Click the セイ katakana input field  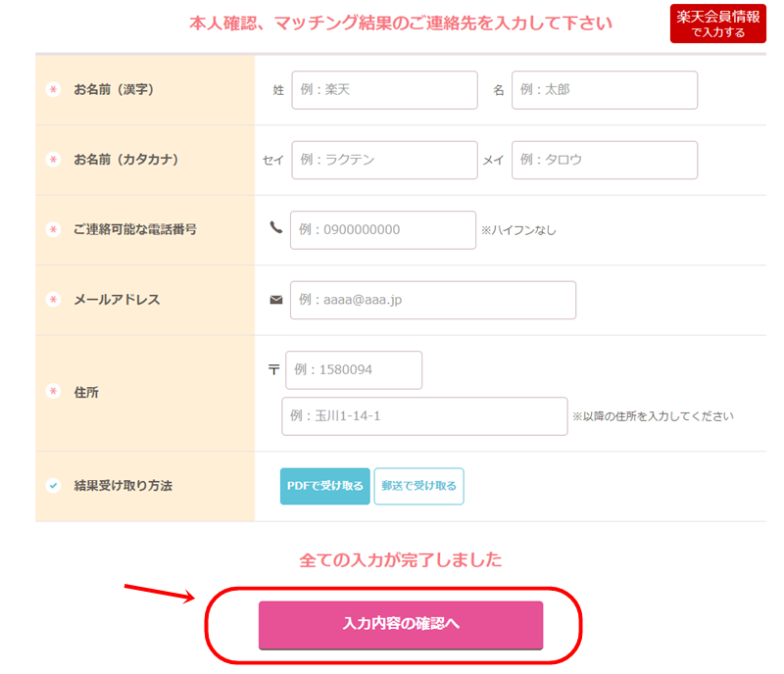click(384, 160)
